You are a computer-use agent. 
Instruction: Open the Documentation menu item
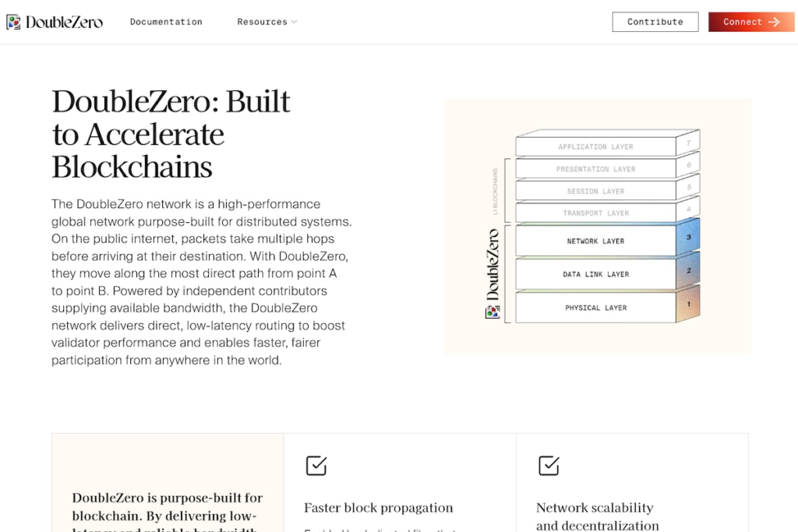pyautogui.click(x=166, y=22)
